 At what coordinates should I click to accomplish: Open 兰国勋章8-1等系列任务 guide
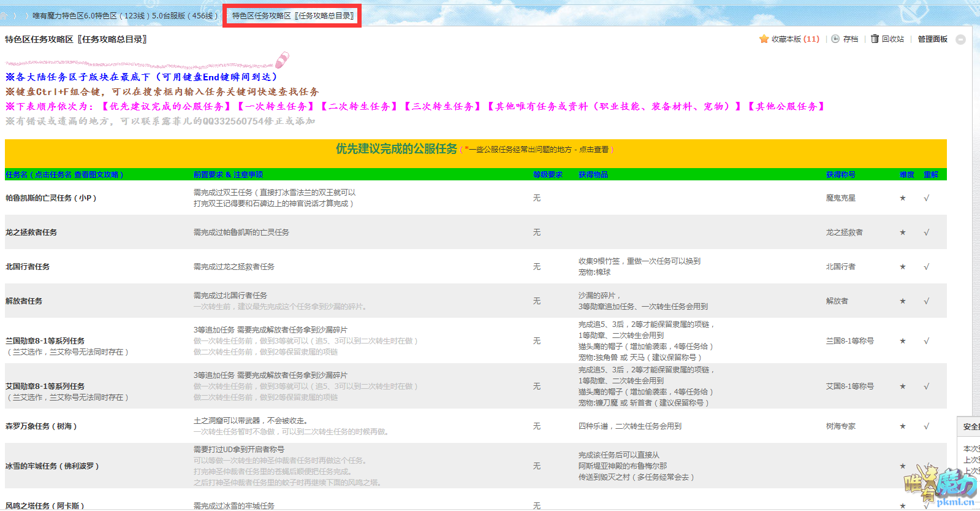point(45,341)
